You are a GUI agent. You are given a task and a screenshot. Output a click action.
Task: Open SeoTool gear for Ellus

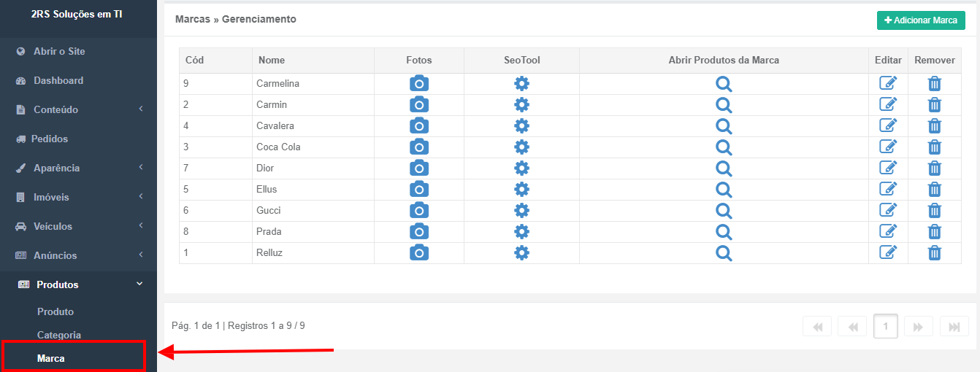click(521, 189)
